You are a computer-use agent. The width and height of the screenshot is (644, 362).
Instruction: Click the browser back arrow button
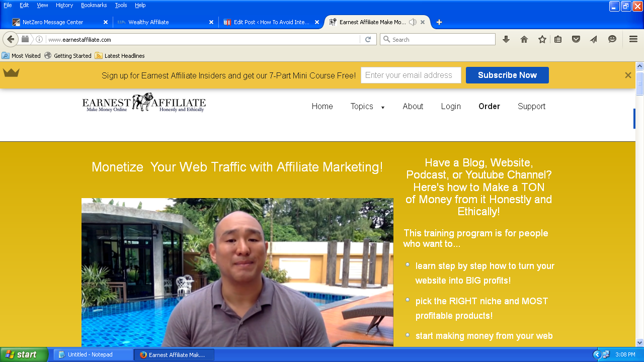11,39
